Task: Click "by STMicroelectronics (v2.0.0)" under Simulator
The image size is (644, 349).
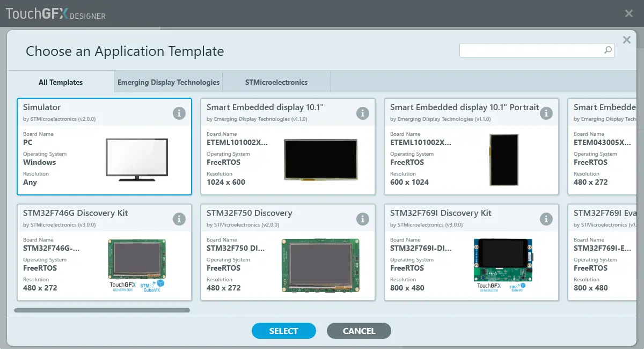Action: 60,119
